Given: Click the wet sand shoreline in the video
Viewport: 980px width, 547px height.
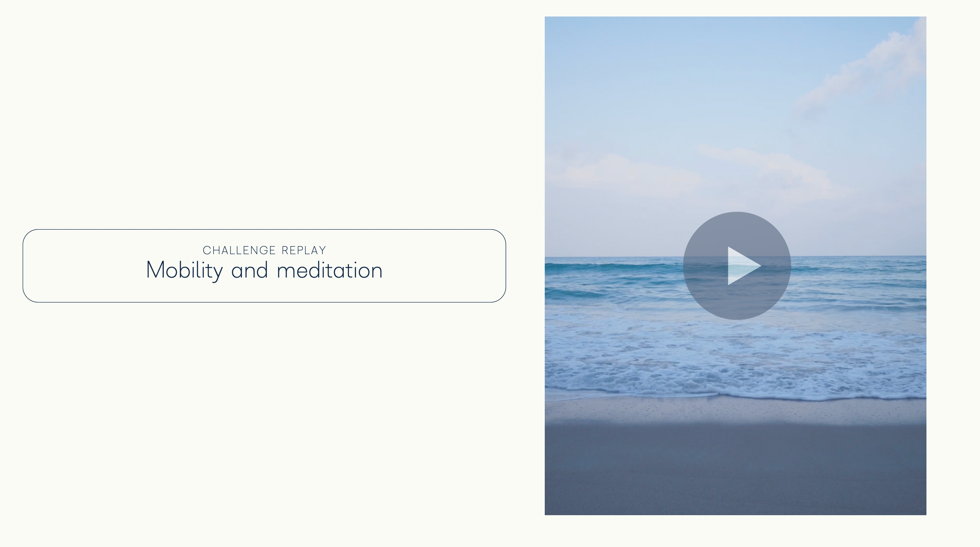Looking at the screenshot, I should click(x=735, y=411).
